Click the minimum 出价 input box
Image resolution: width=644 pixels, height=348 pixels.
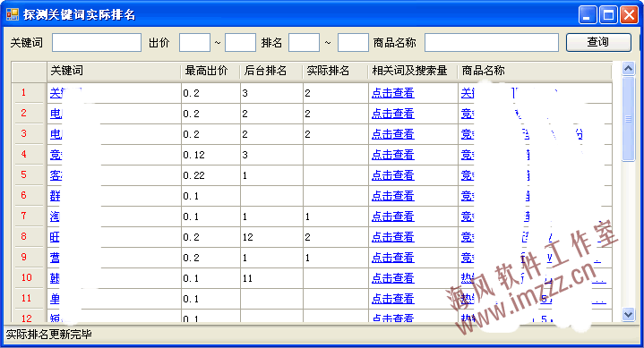(194, 43)
